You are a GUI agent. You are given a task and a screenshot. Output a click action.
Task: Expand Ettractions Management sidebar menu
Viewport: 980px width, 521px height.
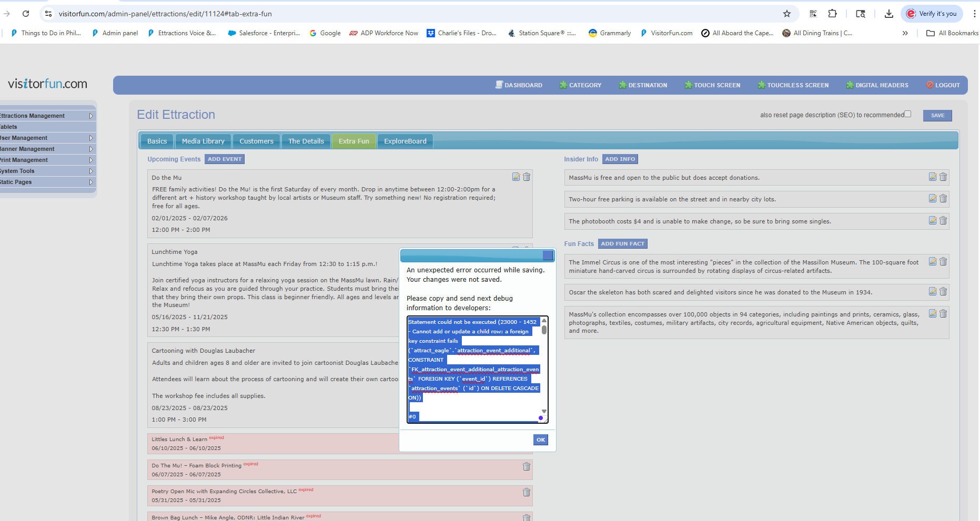91,116
